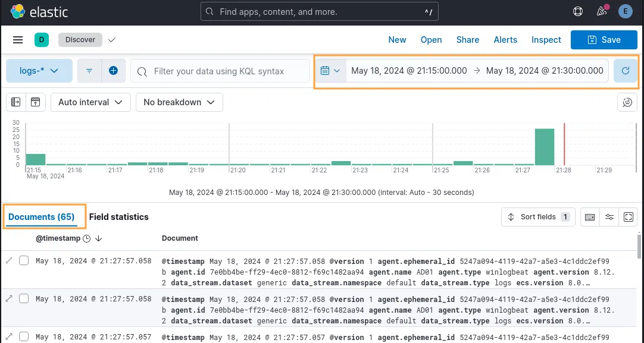Screen dimensions: 644x343
Task: Click the blue Save button
Action: [604, 40]
